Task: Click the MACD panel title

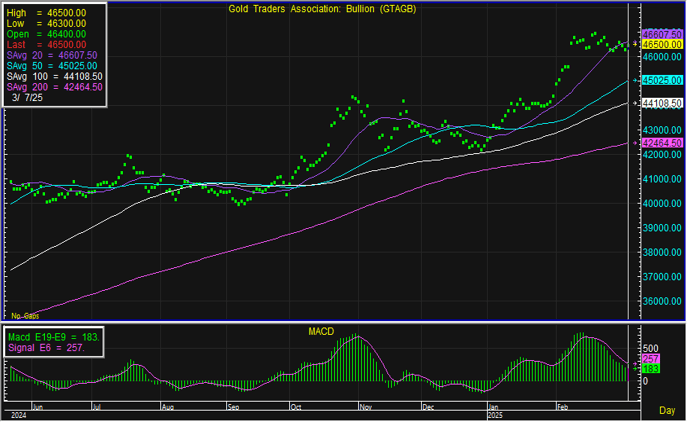Action: [320, 330]
